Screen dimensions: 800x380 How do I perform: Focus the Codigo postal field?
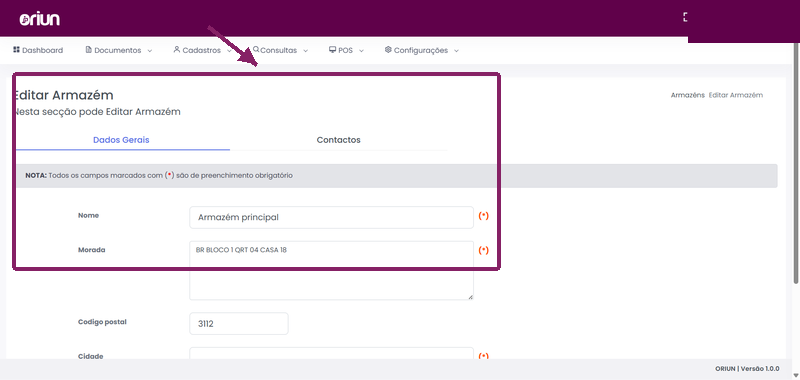coord(239,323)
